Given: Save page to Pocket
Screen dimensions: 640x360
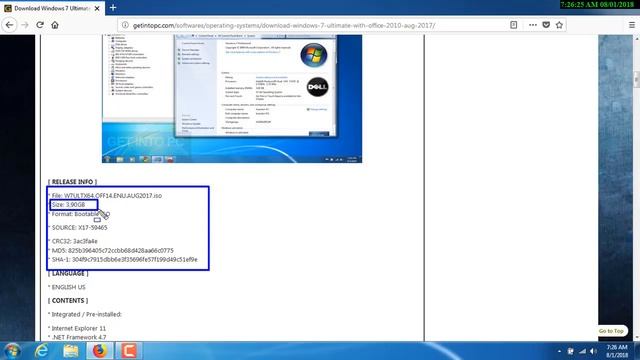Looking at the screenshot, I should [x=546, y=25].
